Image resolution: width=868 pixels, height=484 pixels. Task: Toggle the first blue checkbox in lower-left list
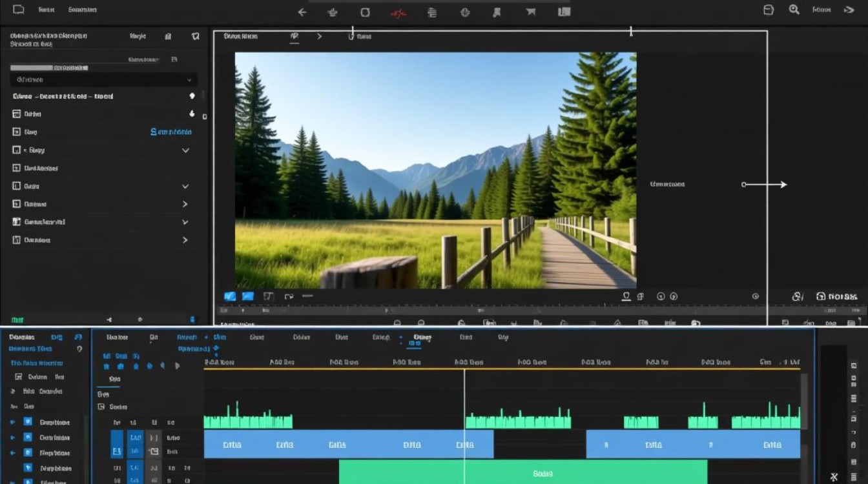click(x=28, y=422)
